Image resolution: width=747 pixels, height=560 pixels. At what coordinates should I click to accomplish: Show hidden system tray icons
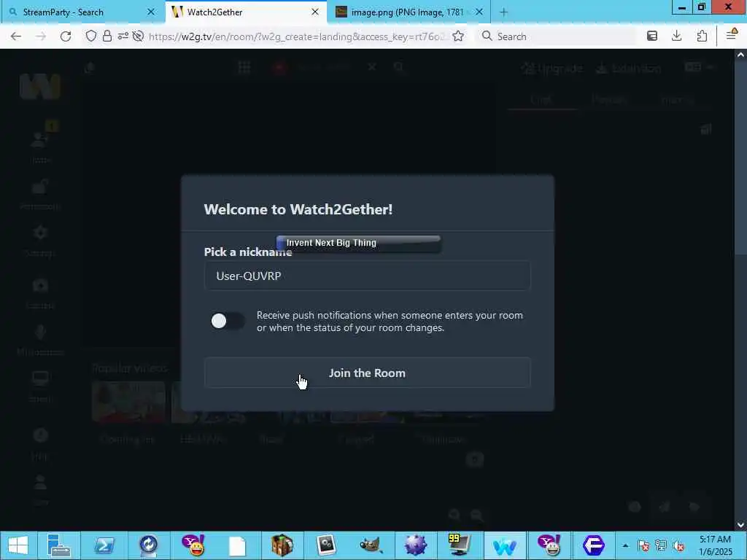pyautogui.click(x=625, y=545)
